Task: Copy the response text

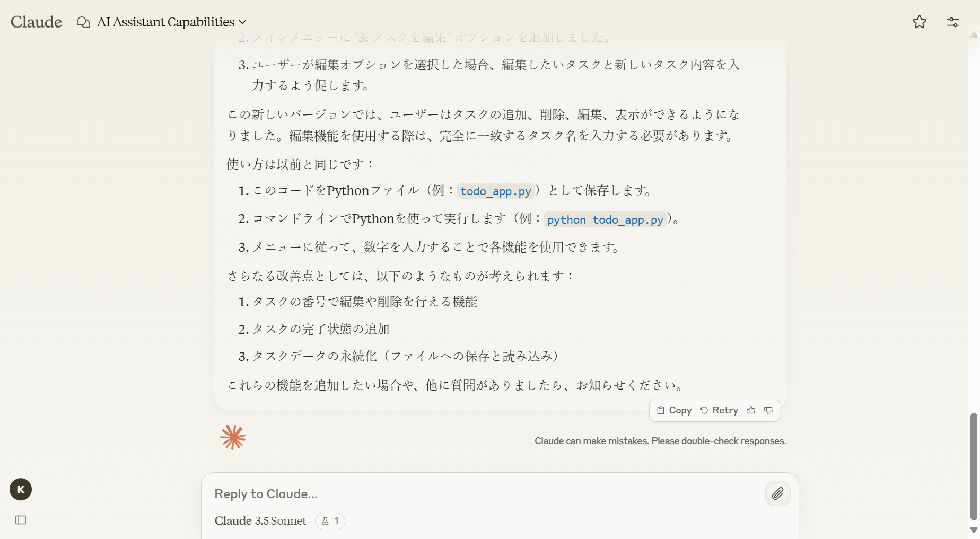Action: pos(674,410)
